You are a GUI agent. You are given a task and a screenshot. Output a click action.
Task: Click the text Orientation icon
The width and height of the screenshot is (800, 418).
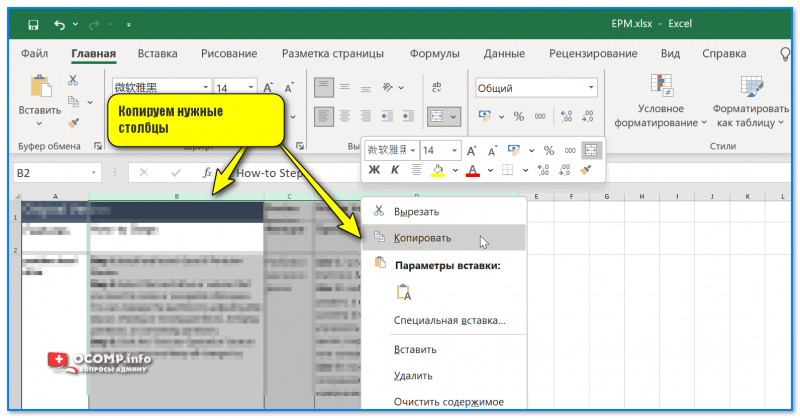pos(388,87)
